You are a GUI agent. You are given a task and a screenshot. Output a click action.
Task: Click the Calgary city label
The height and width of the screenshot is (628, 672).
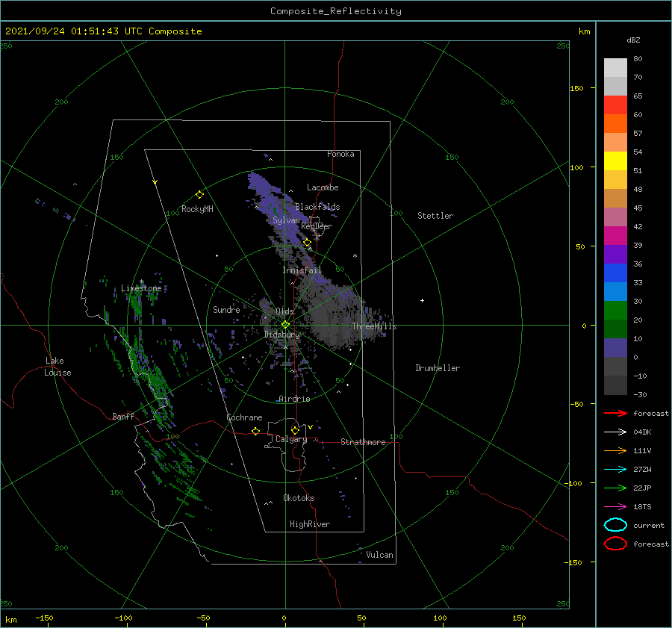(x=291, y=439)
